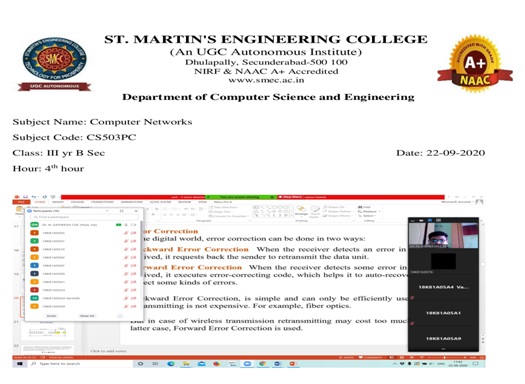Expand the Select dropdown in Editing group

[x=369, y=216]
